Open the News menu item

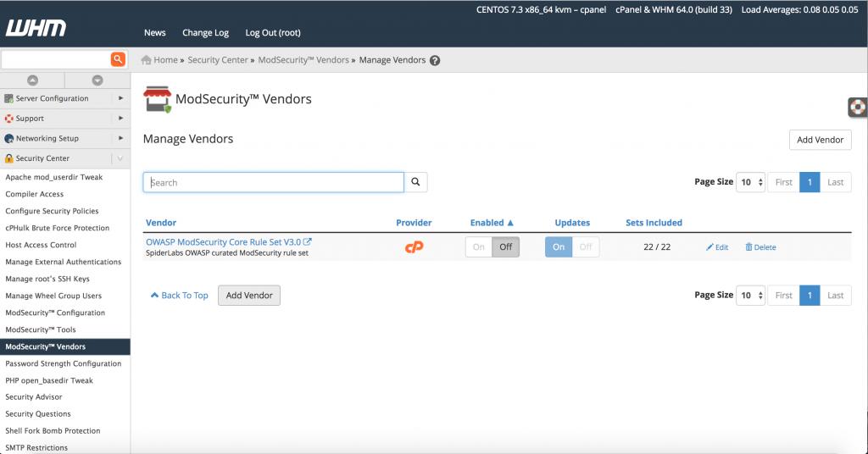tap(155, 33)
